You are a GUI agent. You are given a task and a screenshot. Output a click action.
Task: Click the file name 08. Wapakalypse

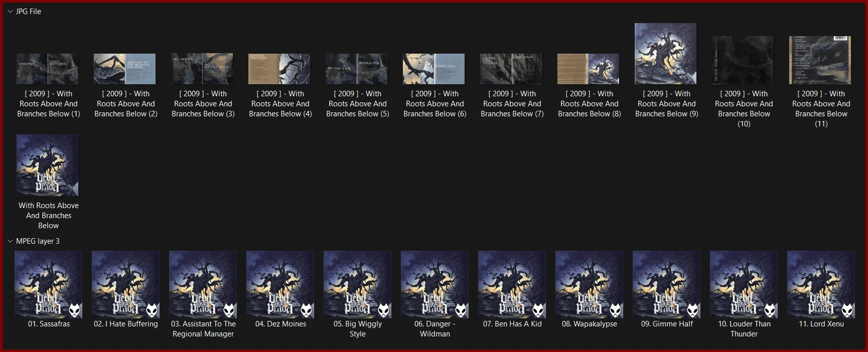pos(590,324)
